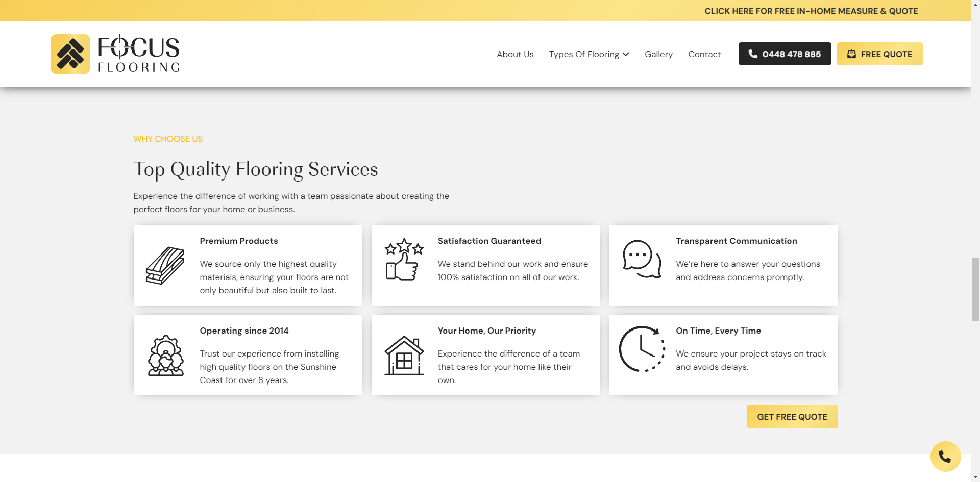Viewport: 980px width, 482px height.
Task: Click the FREE QUOTE header button
Action: pos(879,54)
